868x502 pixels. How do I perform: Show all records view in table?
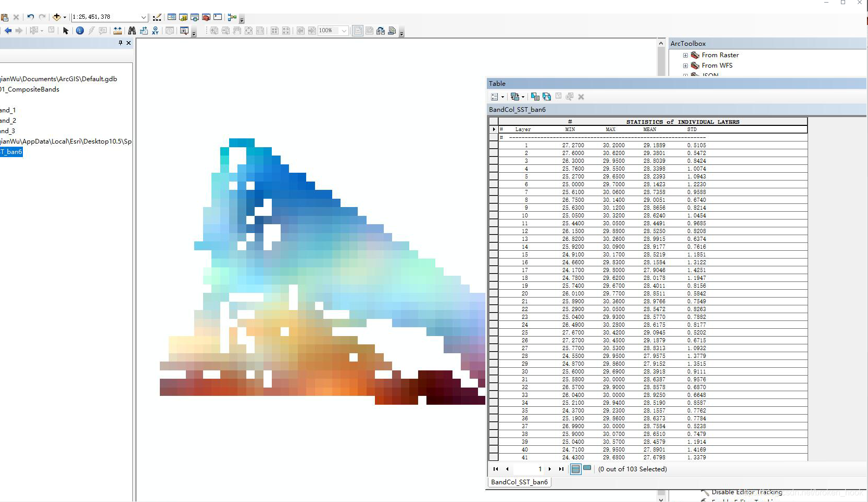click(x=576, y=469)
